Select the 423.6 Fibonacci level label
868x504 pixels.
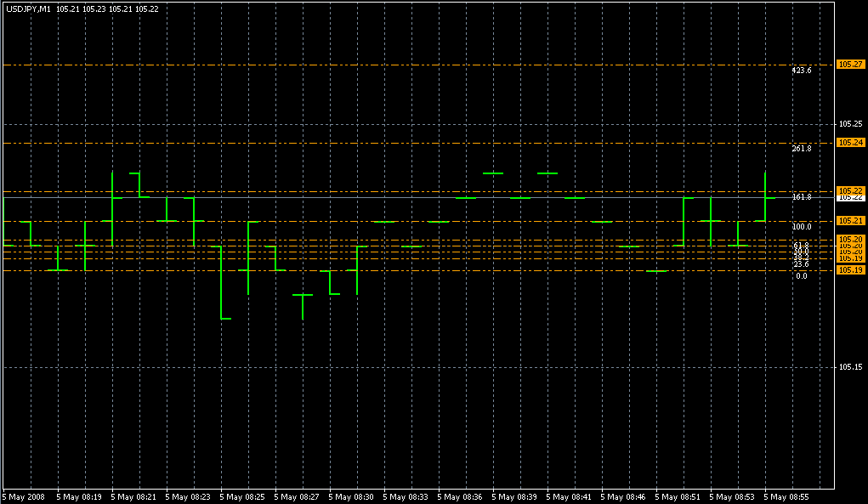coord(801,71)
